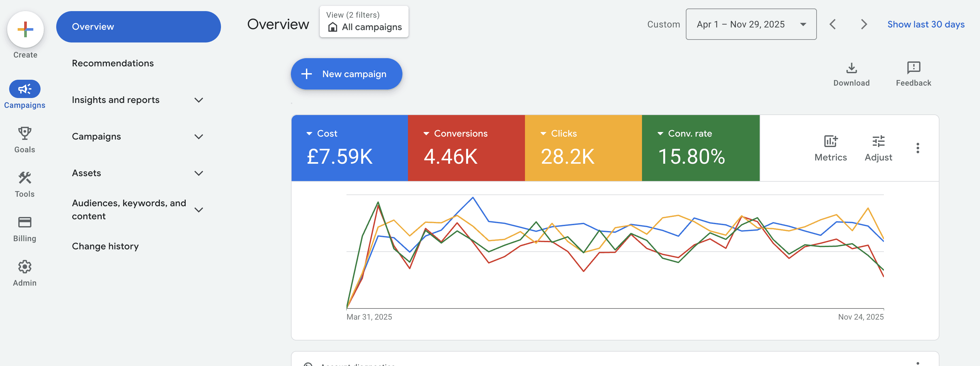Open the Goals trophy icon
The image size is (980, 366).
click(25, 133)
